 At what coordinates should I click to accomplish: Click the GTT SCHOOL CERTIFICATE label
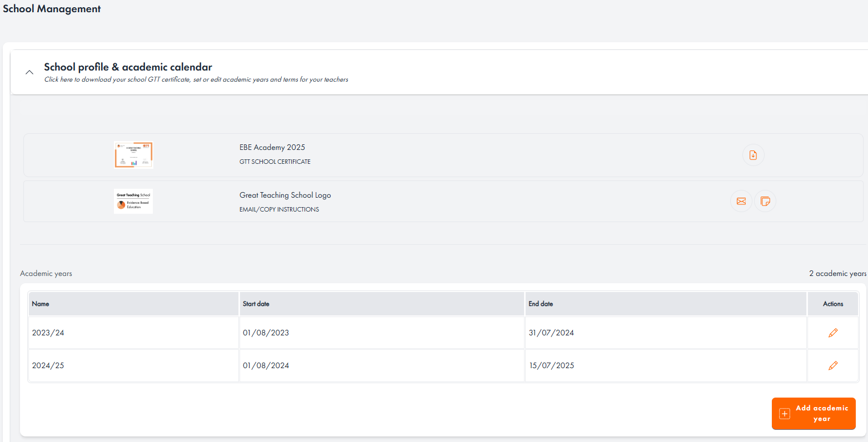point(275,162)
